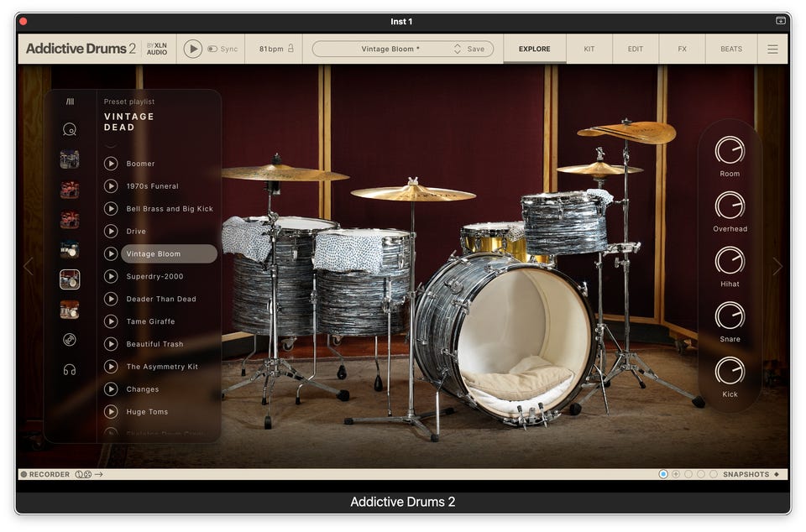Preview the 1970s Funeral preset

pyautogui.click(x=111, y=186)
